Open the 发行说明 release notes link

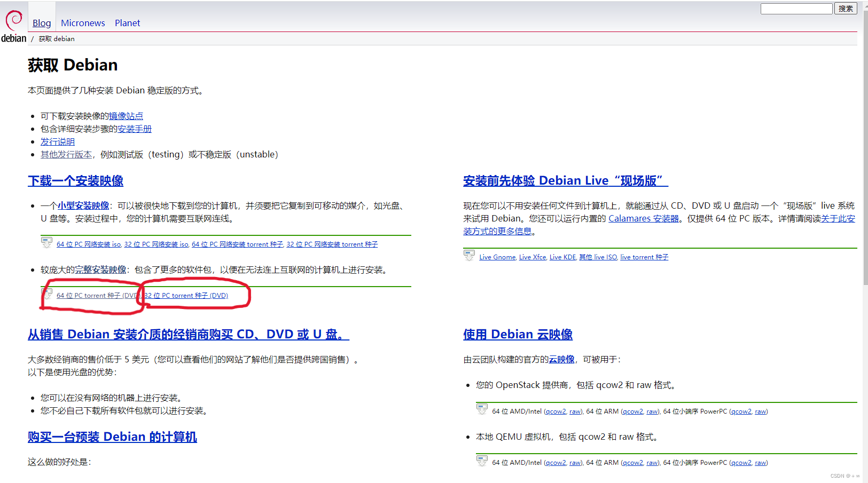[58, 141]
